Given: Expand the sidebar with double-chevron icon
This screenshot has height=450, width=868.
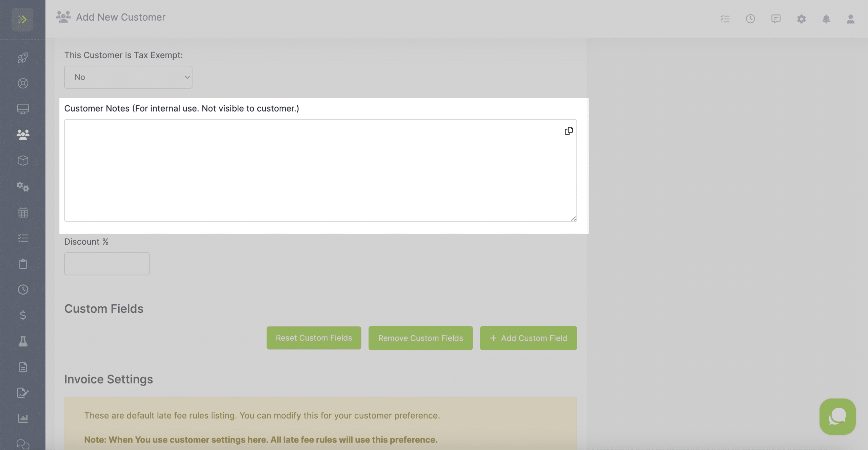Looking at the screenshot, I should 22,19.
